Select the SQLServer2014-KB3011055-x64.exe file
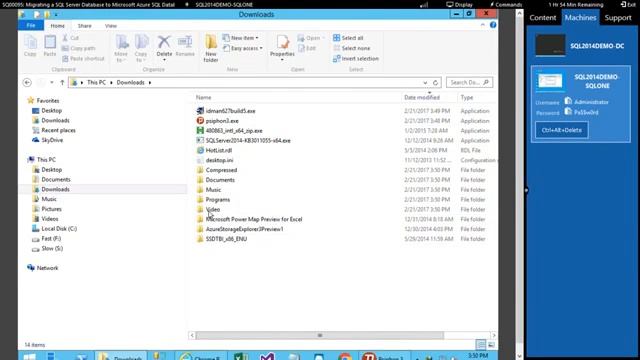The width and height of the screenshot is (640, 360). tap(248, 140)
